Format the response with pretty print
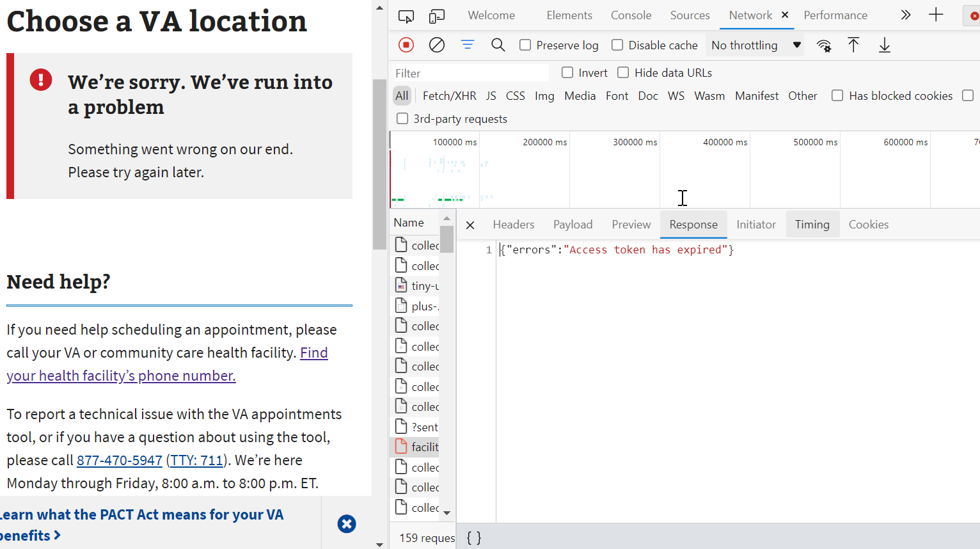The width and height of the screenshot is (980, 549). tap(473, 537)
